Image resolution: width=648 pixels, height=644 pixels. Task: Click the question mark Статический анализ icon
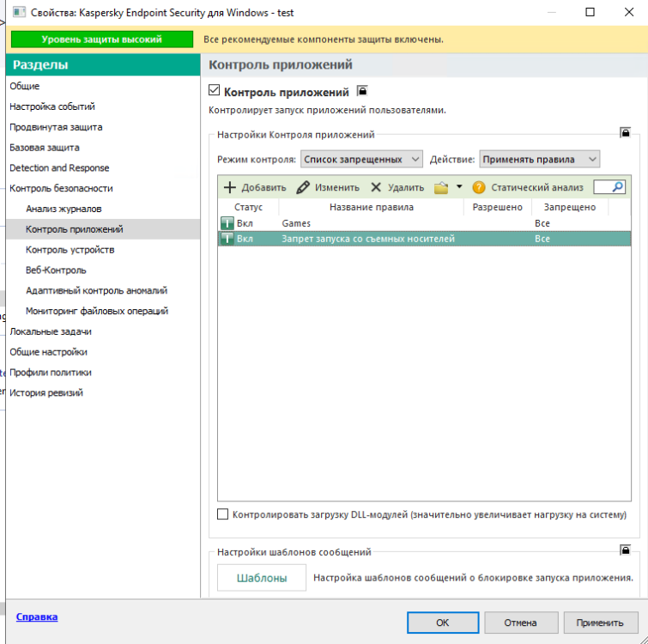pyautogui.click(x=479, y=188)
